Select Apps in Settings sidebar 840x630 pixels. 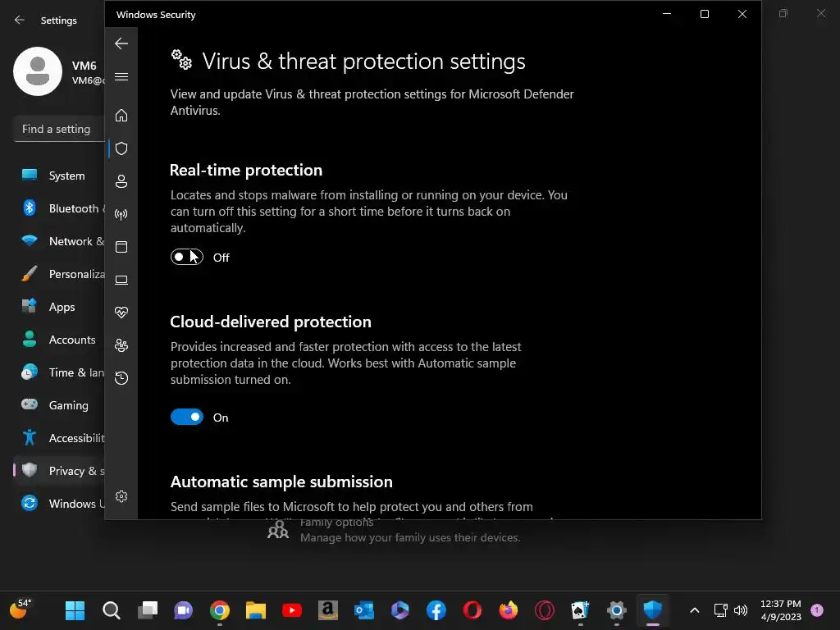tap(62, 307)
